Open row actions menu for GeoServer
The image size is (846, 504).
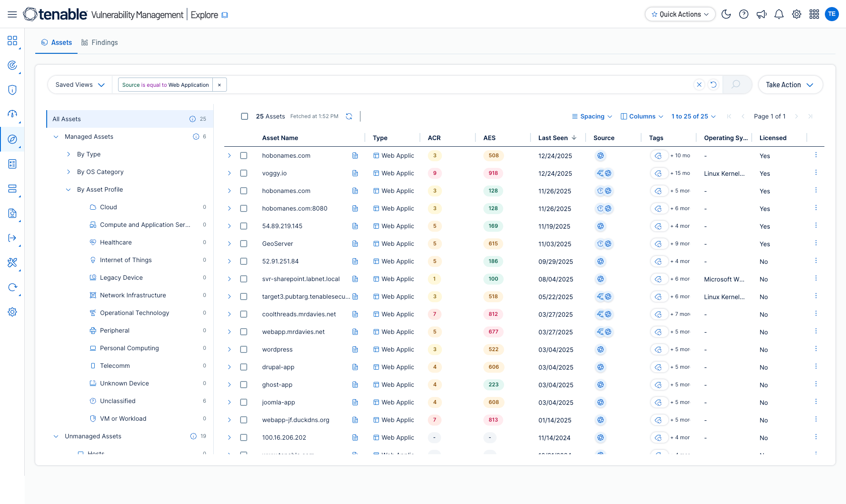click(816, 243)
